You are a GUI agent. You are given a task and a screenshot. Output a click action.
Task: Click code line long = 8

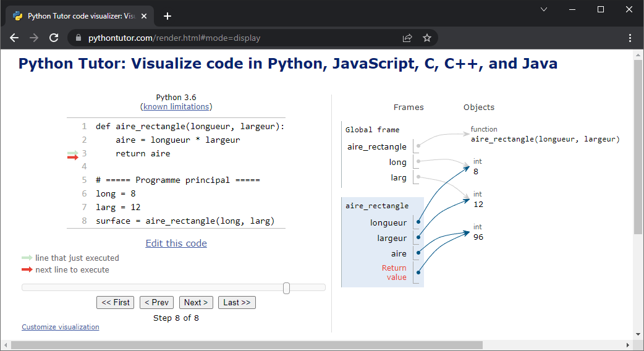(x=116, y=194)
